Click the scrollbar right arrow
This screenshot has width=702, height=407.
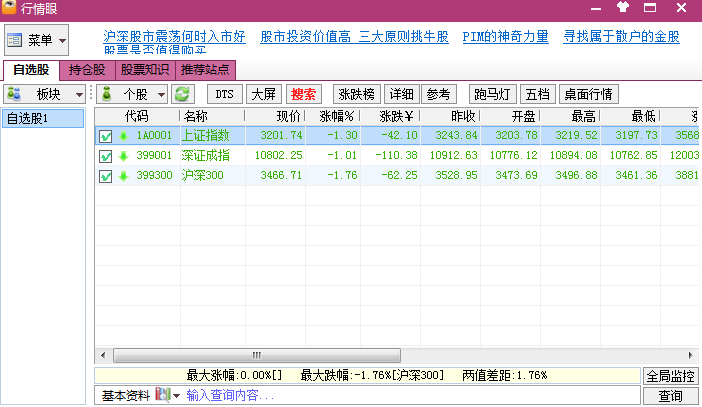(691, 356)
